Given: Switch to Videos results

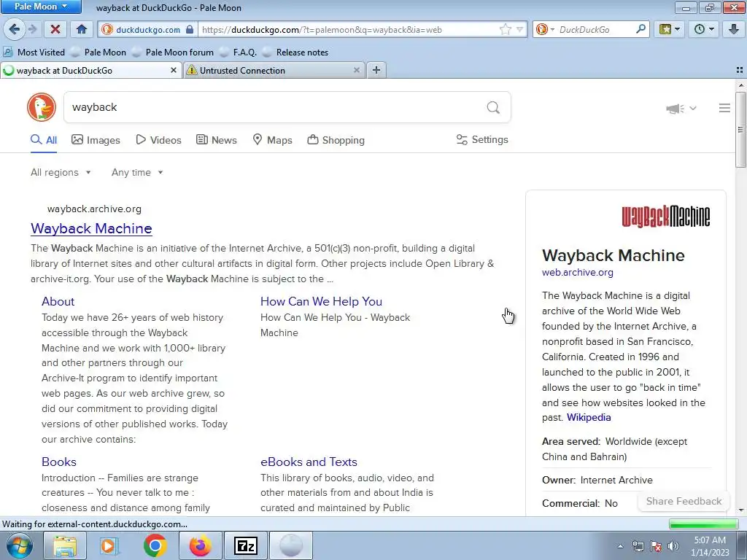Looking at the screenshot, I should pyautogui.click(x=158, y=140).
